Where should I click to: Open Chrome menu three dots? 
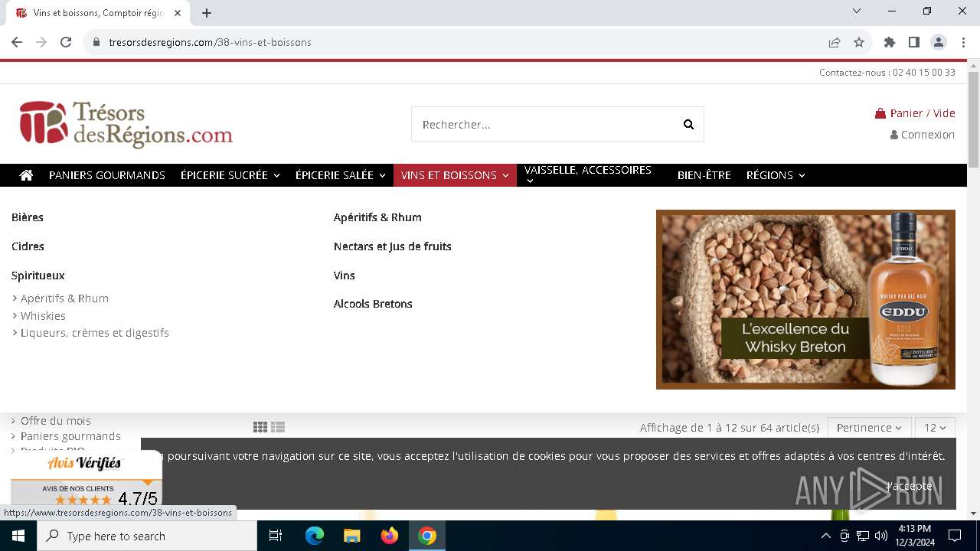963,42
